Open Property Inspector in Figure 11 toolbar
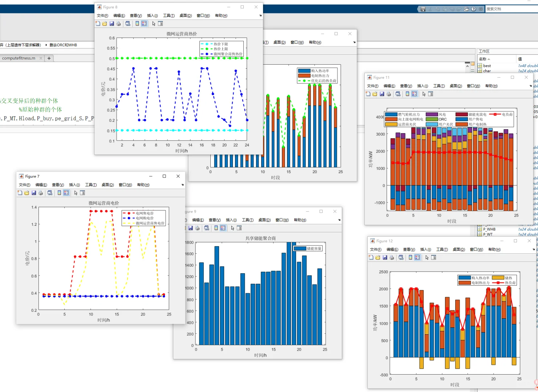The image size is (538, 392). [x=431, y=94]
